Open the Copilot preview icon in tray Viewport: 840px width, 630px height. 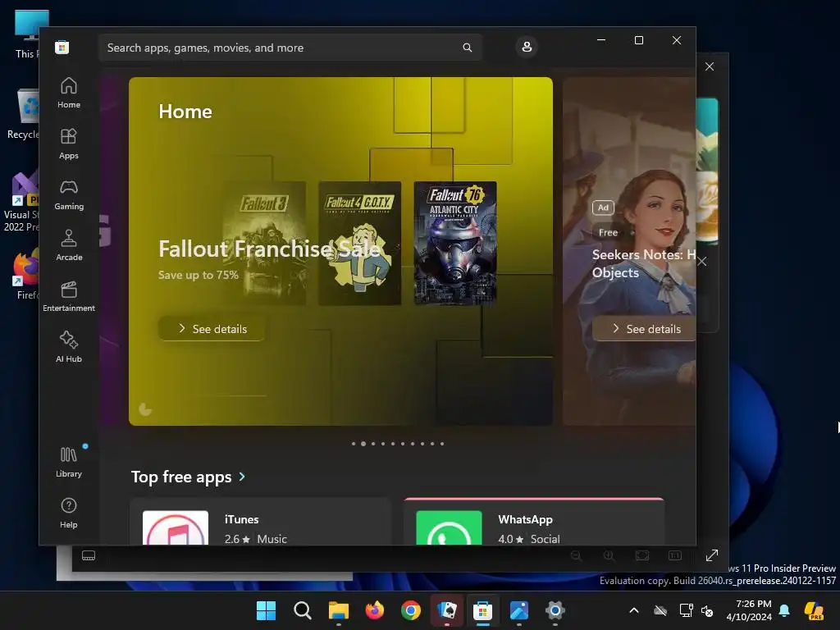pos(815,610)
